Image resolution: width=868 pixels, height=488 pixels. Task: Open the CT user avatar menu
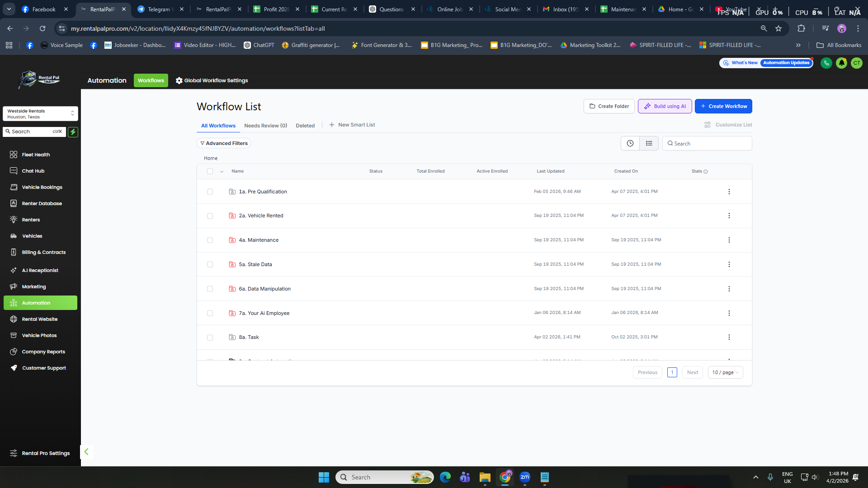pos(857,63)
